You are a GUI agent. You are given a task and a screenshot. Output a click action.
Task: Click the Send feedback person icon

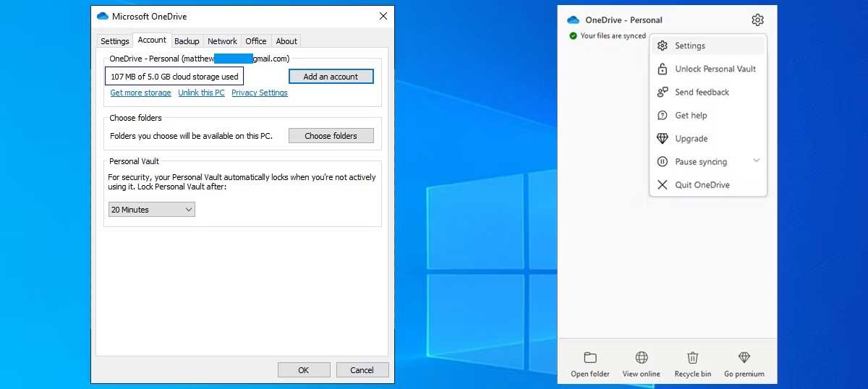coord(662,92)
